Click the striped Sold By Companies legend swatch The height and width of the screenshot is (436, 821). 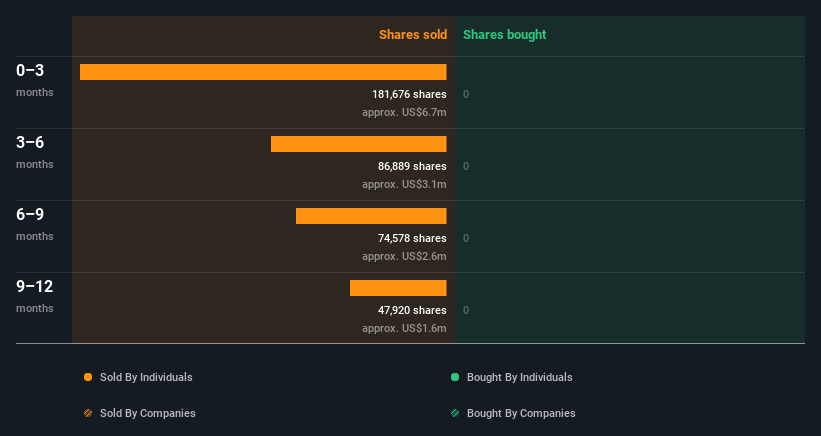tap(88, 413)
